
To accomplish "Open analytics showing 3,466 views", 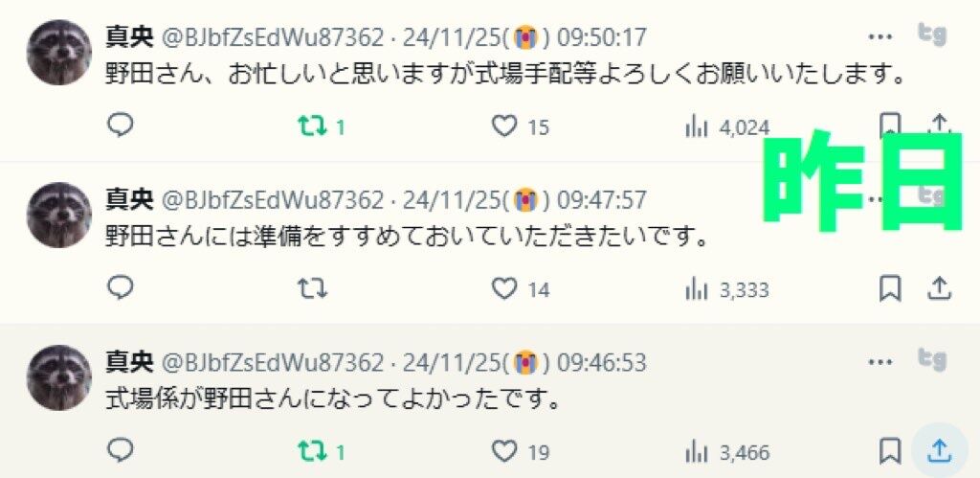I will (727, 452).
